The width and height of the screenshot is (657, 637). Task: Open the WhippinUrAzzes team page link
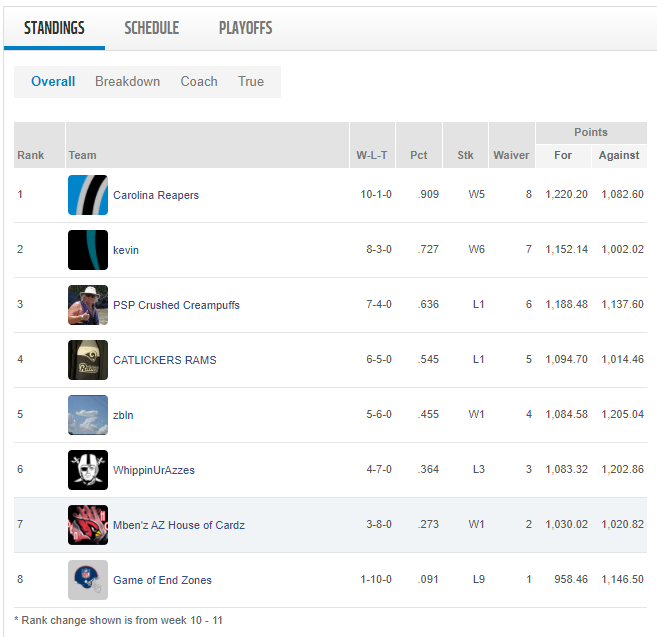154,470
